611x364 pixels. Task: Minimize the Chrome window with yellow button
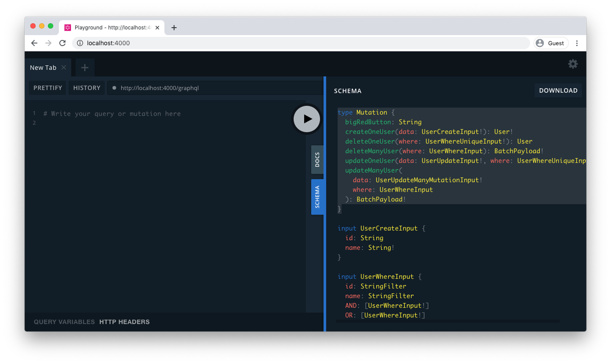(42, 26)
